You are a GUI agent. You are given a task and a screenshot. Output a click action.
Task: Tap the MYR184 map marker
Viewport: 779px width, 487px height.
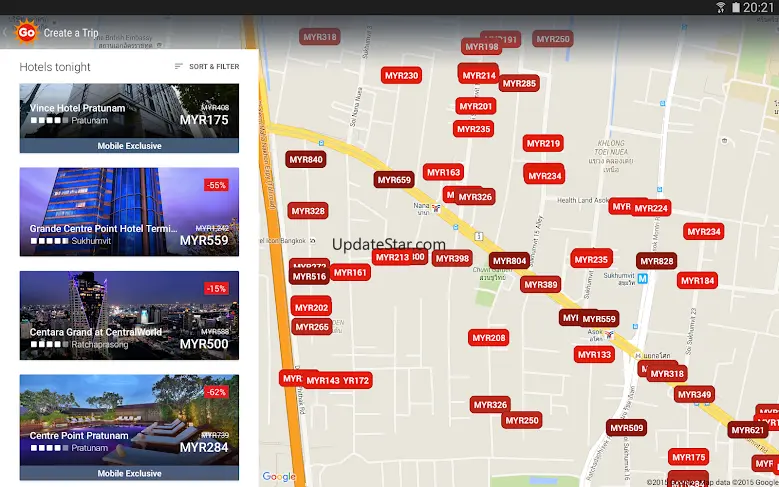[x=698, y=281]
